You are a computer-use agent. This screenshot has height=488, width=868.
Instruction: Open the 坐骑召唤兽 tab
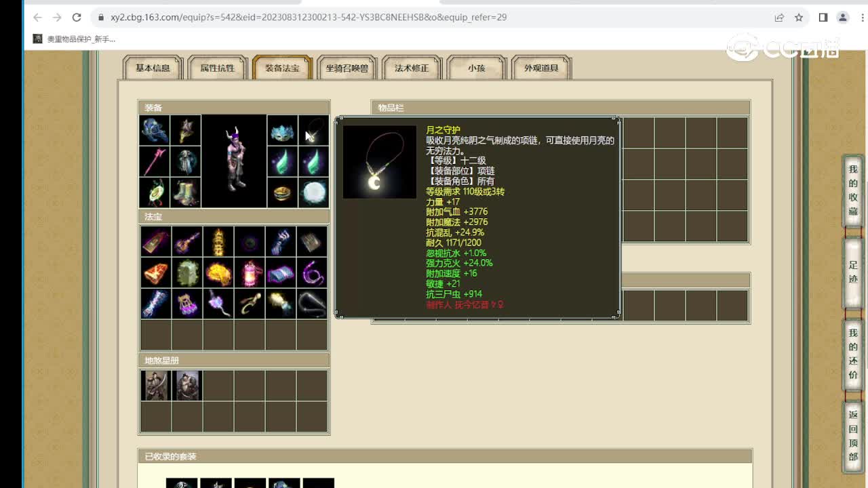347,68
